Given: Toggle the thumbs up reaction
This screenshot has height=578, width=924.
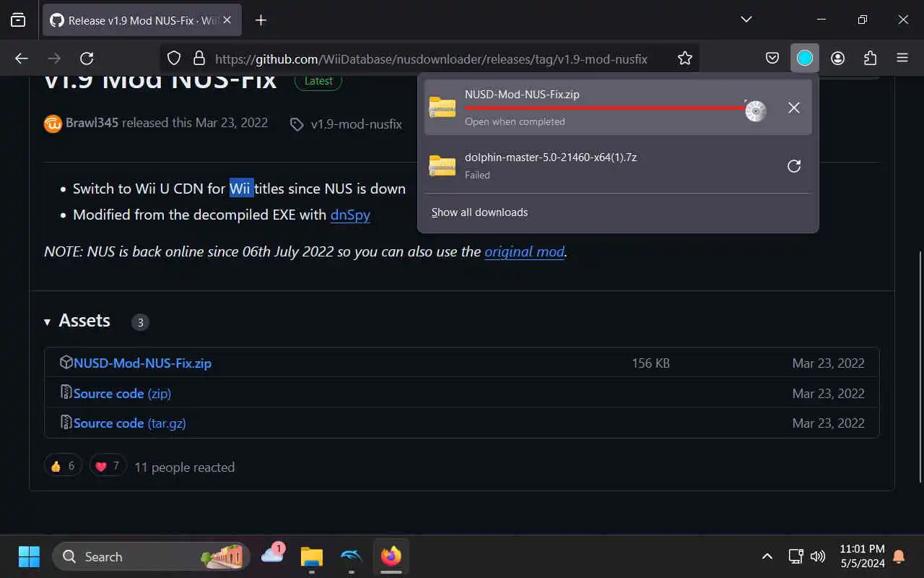Looking at the screenshot, I should (x=63, y=466).
